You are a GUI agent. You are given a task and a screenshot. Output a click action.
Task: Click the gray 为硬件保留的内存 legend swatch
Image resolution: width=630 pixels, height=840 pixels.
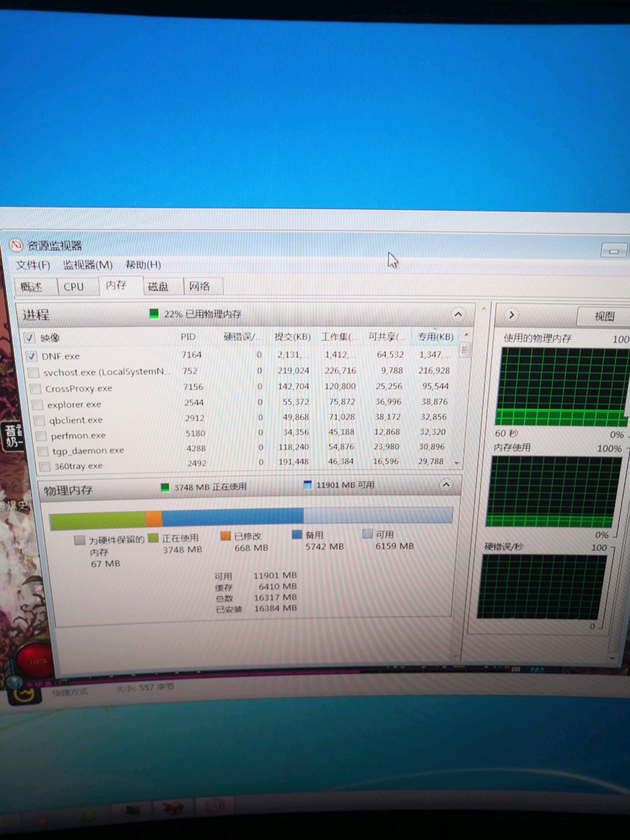point(79,540)
